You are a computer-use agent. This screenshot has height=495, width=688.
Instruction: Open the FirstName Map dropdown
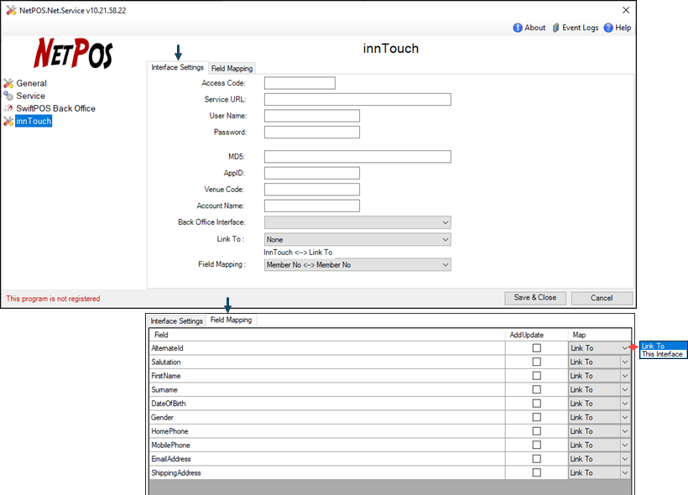(x=599, y=376)
